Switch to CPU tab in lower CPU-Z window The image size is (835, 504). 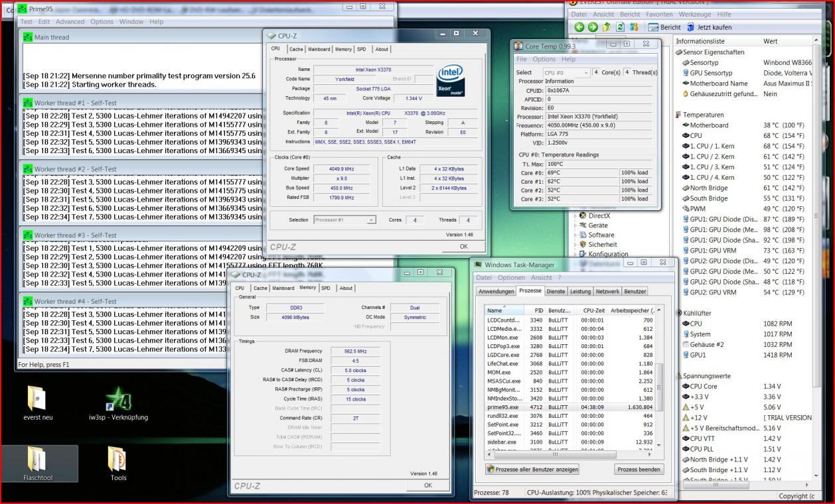(240, 288)
